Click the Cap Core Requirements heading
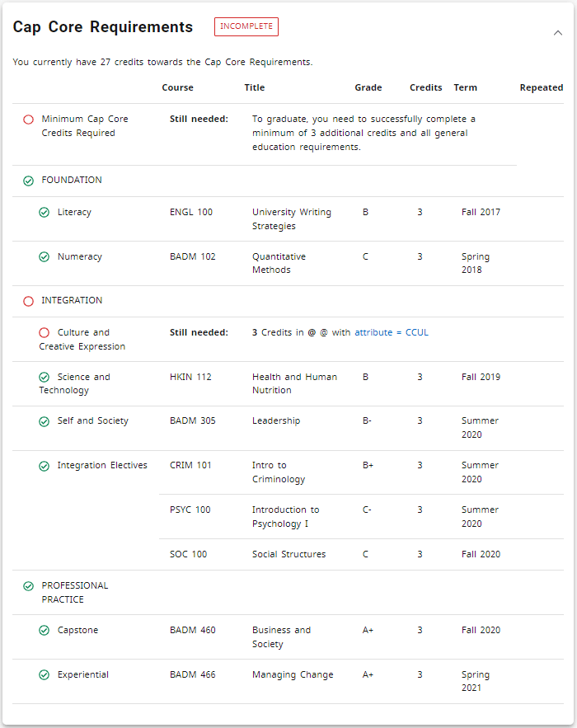Screen dimensions: 577x728 103,27
